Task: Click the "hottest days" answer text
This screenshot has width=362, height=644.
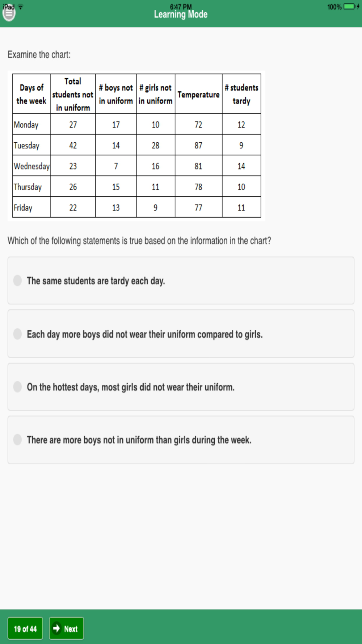Action: [x=131, y=387]
